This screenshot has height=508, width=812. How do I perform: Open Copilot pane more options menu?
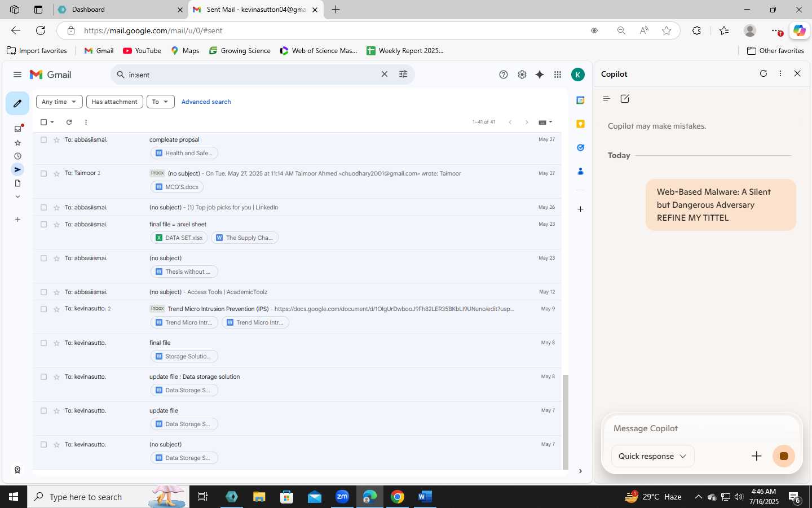coord(780,73)
